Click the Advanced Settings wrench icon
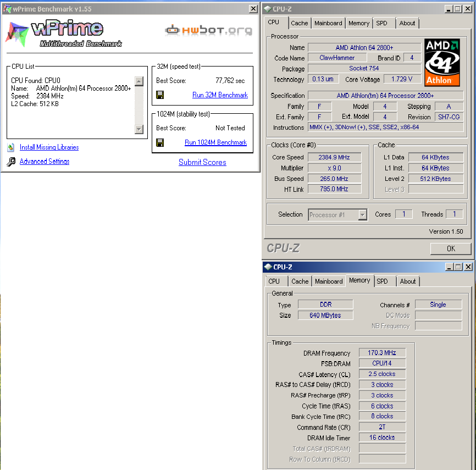This screenshot has width=476, height=470. [11, 162]
